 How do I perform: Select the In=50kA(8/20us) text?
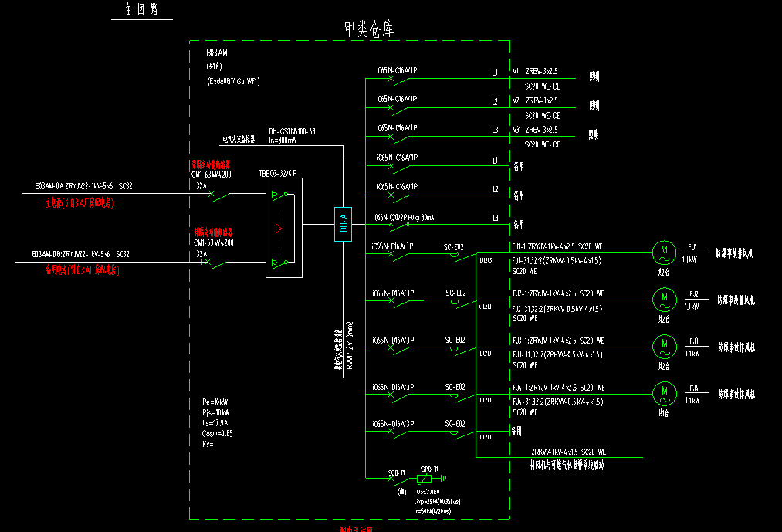coord(432,511)
